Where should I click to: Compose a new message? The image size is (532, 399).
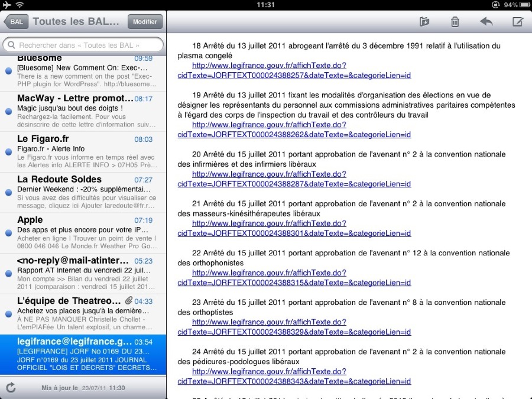[518, 22]
